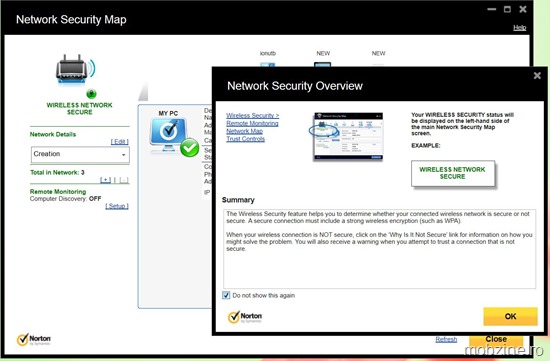Click the example screenshot thumbnail
This screenshot has width=550, height=361.
pyautogui.click(x=348, y=136)
